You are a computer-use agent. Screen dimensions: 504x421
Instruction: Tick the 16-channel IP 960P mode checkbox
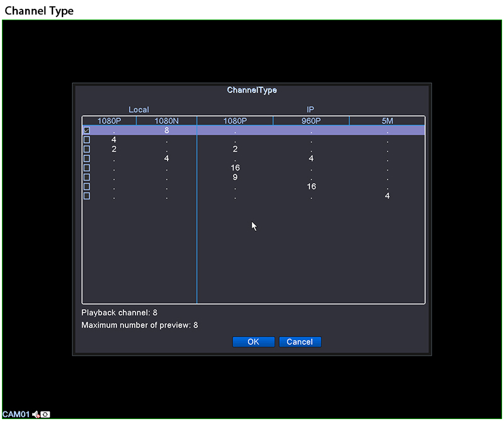tap(87, 187)
